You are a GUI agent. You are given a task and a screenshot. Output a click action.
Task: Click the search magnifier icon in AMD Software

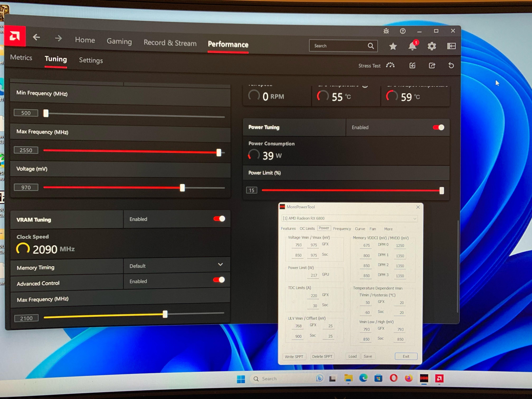[x=371, y=46]
